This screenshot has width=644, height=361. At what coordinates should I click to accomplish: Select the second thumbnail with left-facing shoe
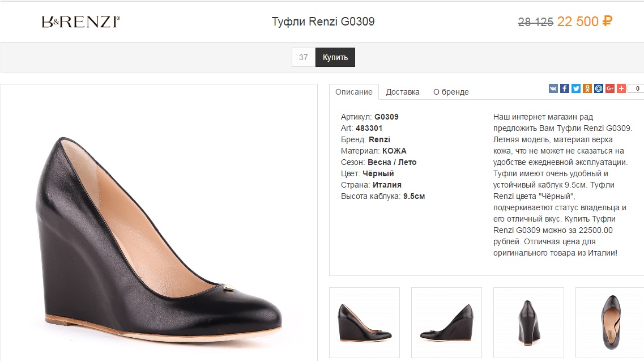pyautogui.click(x=446, y=322)
